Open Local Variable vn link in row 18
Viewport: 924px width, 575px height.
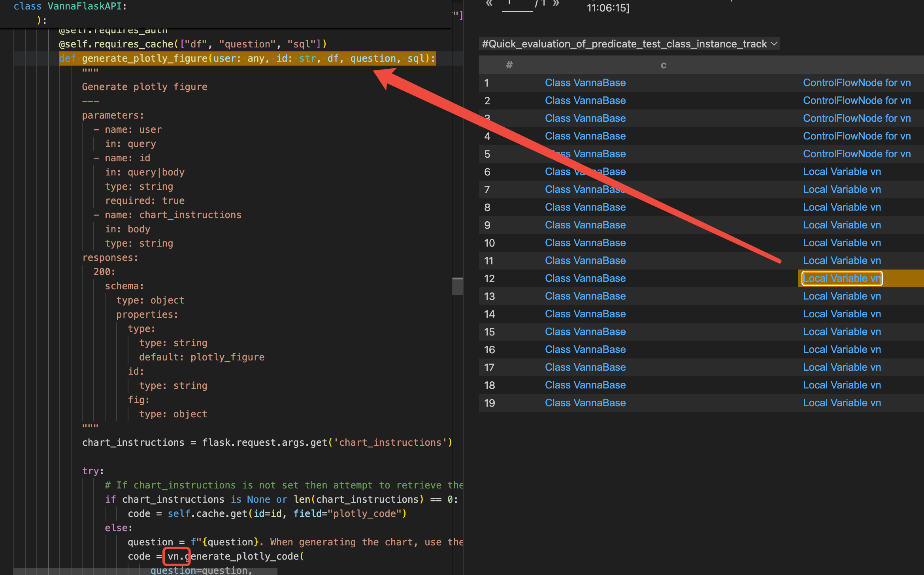pos(842,385)
